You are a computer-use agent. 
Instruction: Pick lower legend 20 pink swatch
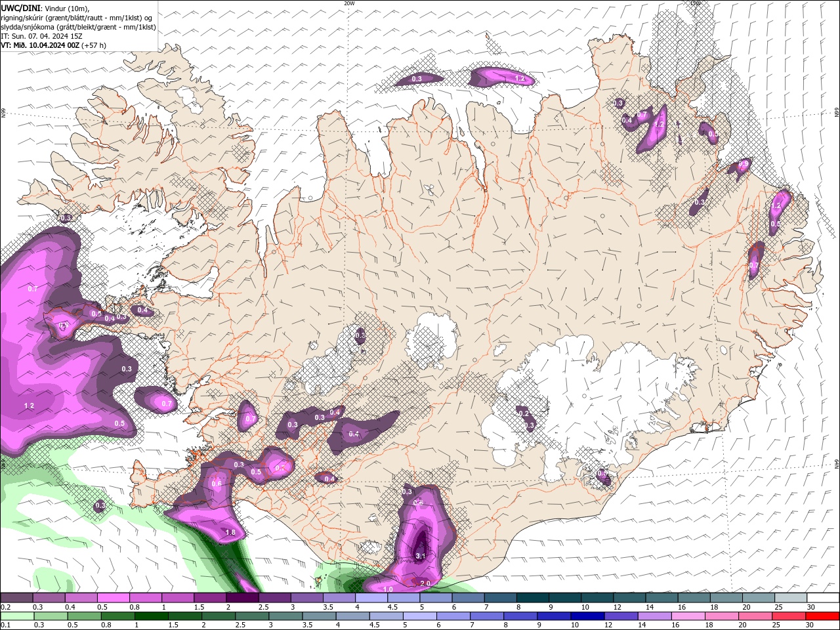click(755, 616)
